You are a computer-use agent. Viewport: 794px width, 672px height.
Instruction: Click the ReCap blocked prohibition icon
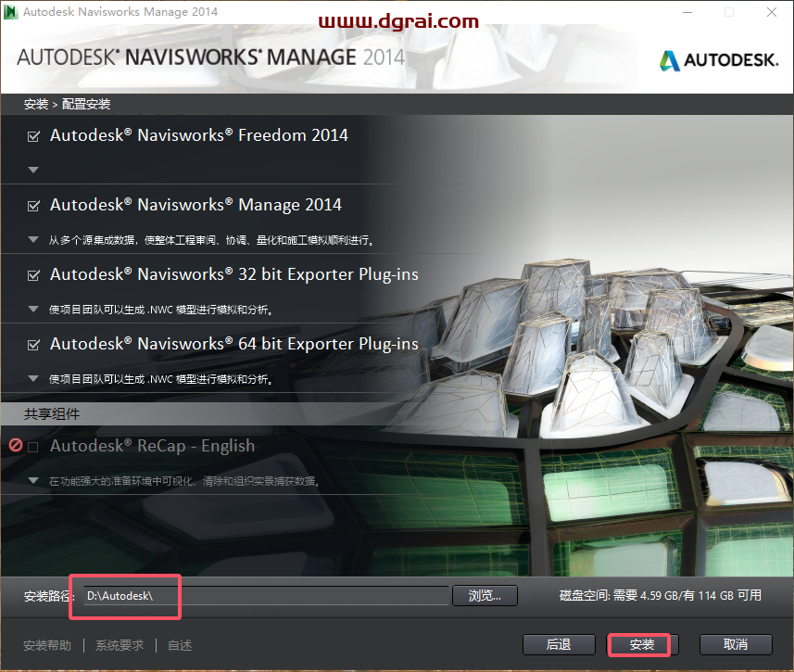[16, 446]
